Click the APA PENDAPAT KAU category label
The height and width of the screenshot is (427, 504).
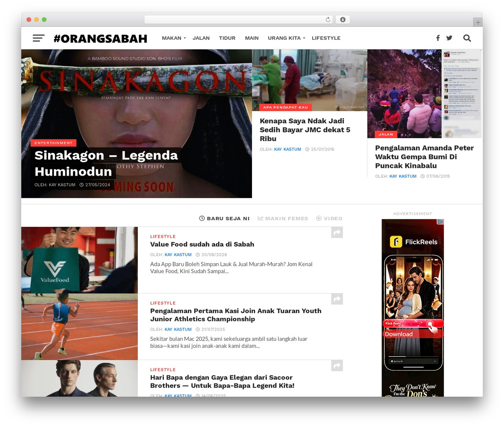point(285,107)
